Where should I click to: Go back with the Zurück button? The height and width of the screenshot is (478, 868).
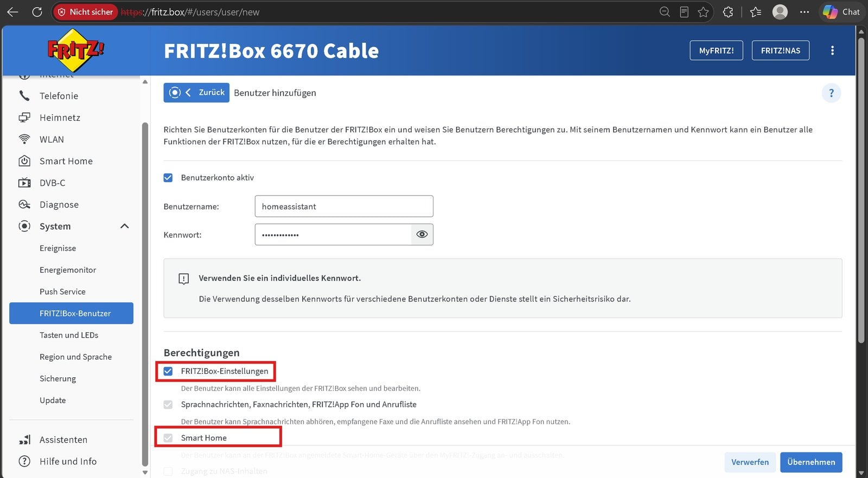196,93
